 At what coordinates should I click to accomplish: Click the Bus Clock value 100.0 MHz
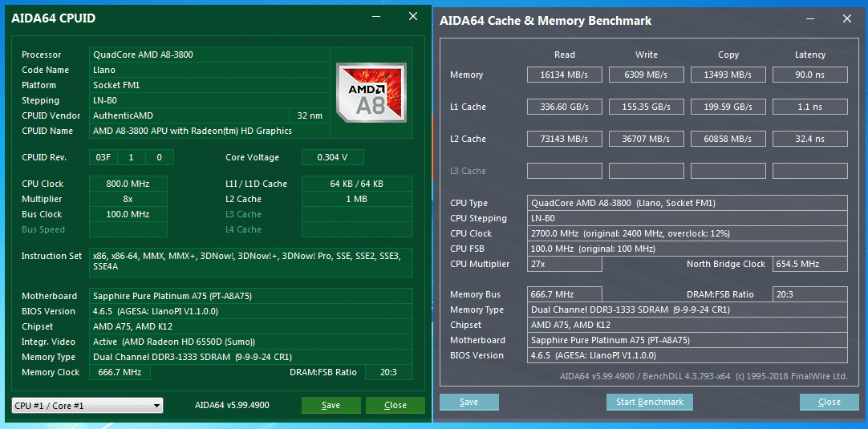pyautogui.click(x=128, y=214)
